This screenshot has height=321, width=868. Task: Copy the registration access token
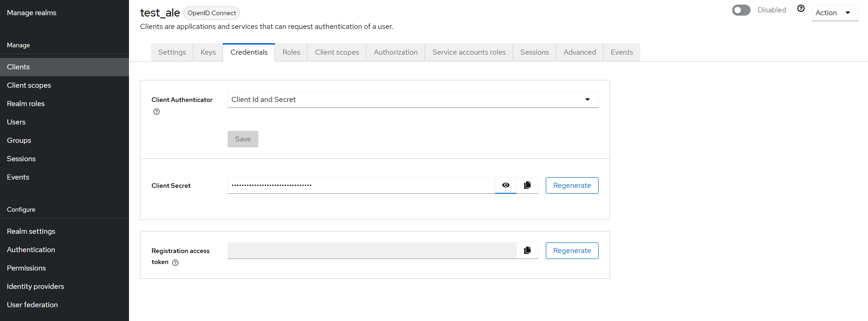527,250
